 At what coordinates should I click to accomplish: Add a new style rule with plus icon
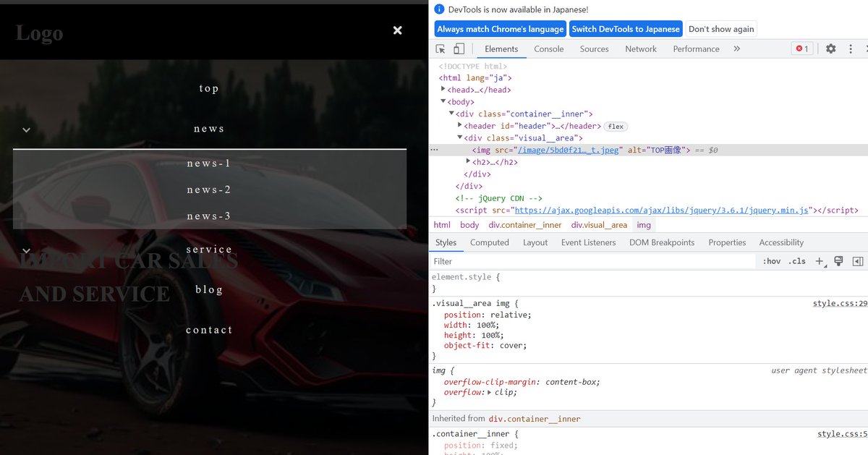pyautogui.click(x=820, y=261)
